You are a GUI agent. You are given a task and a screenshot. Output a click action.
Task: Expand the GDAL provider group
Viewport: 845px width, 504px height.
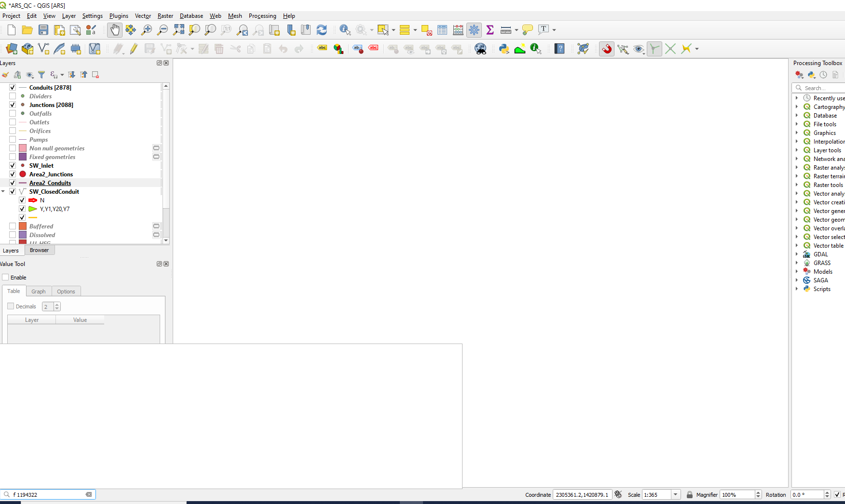coord(796,254)
